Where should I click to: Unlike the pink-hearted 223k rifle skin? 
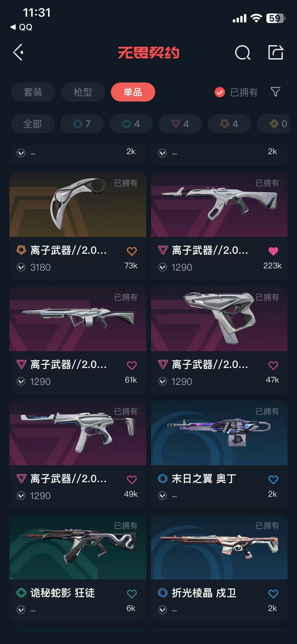[x=273, y=251]
